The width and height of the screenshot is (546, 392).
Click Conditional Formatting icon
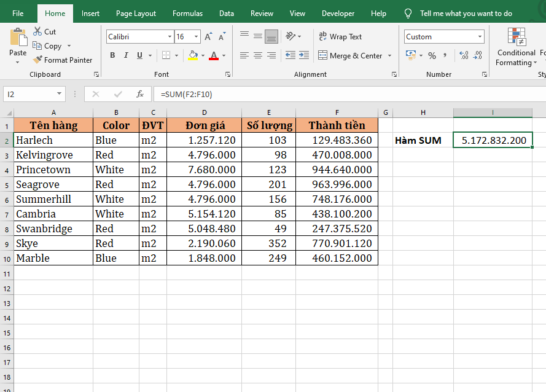tap(517, 37)
